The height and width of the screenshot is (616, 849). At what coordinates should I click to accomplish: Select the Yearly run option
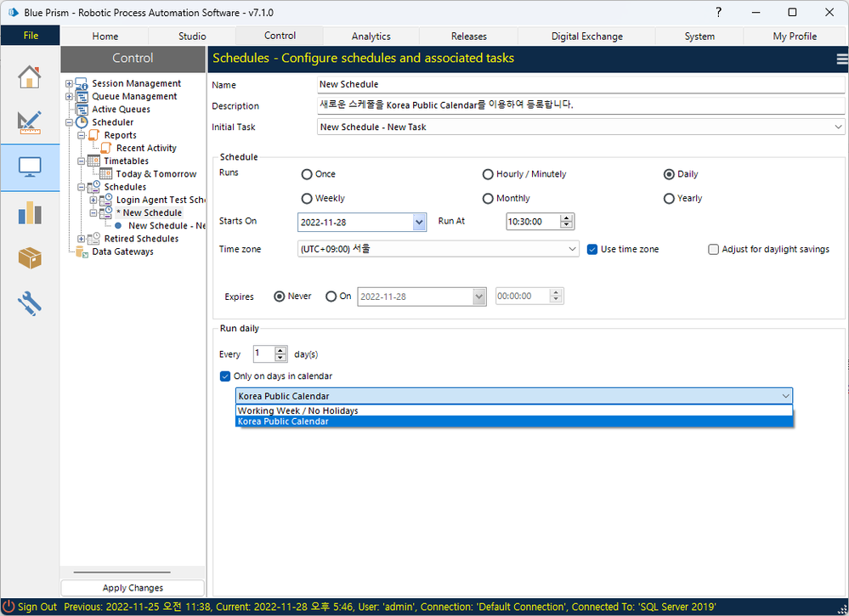tap(669, 199)
